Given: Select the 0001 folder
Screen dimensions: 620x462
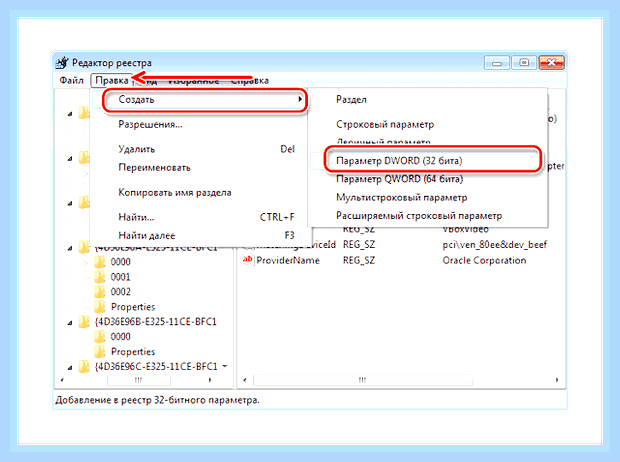Looking at the screenshot, I should click(120, 277).
